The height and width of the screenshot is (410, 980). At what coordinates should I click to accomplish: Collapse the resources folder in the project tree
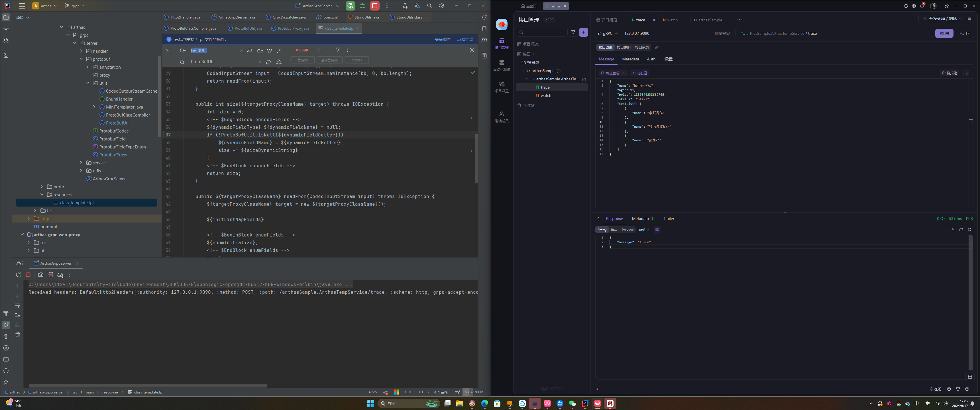click(x=42, y=195)
